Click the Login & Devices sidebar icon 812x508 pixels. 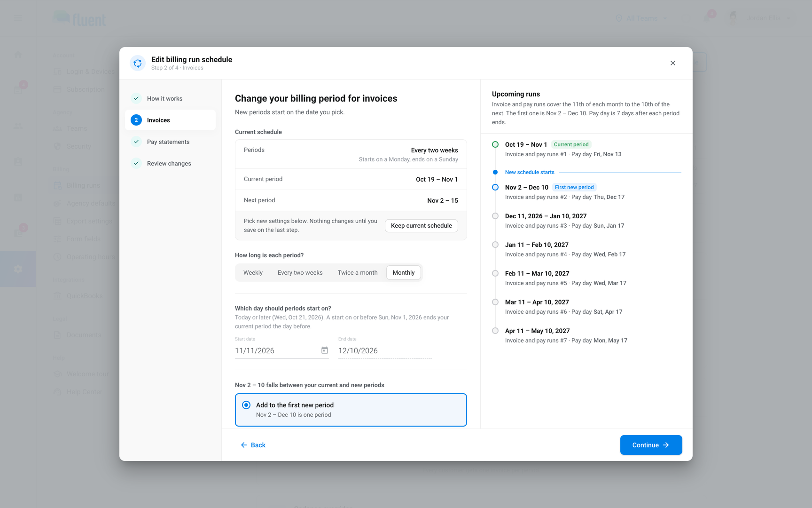click(x=58, y=71)
